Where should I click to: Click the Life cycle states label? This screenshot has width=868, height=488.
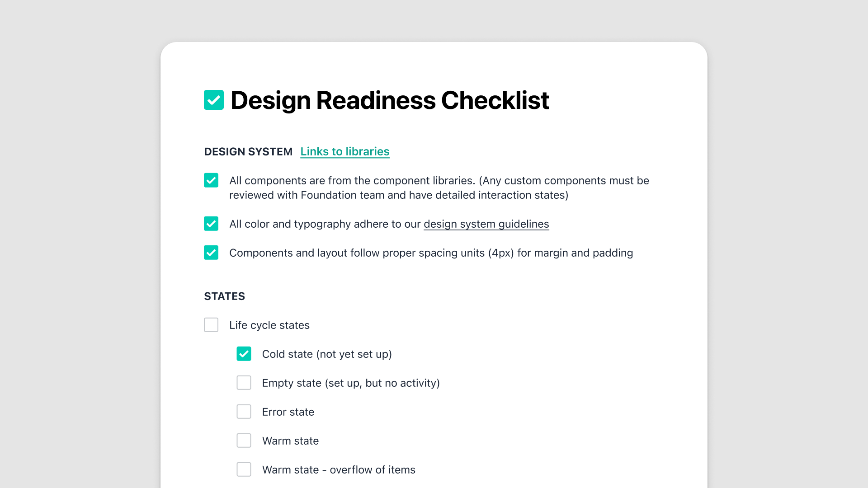[269, 325]
